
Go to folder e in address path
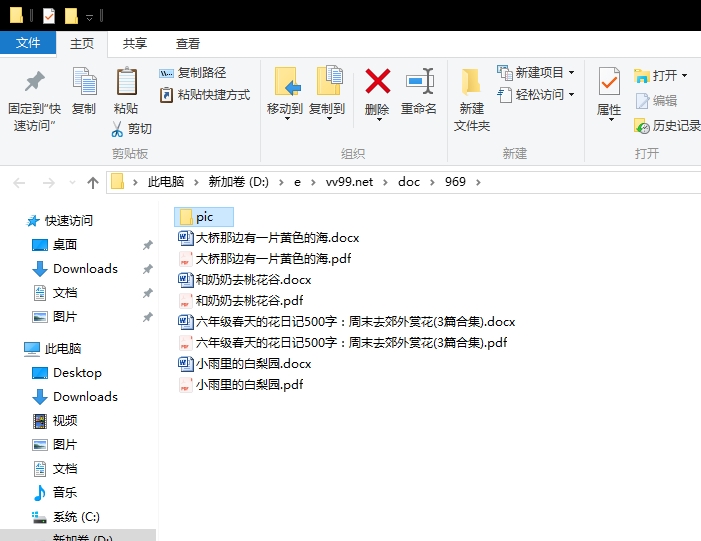(x=297, y=182)
